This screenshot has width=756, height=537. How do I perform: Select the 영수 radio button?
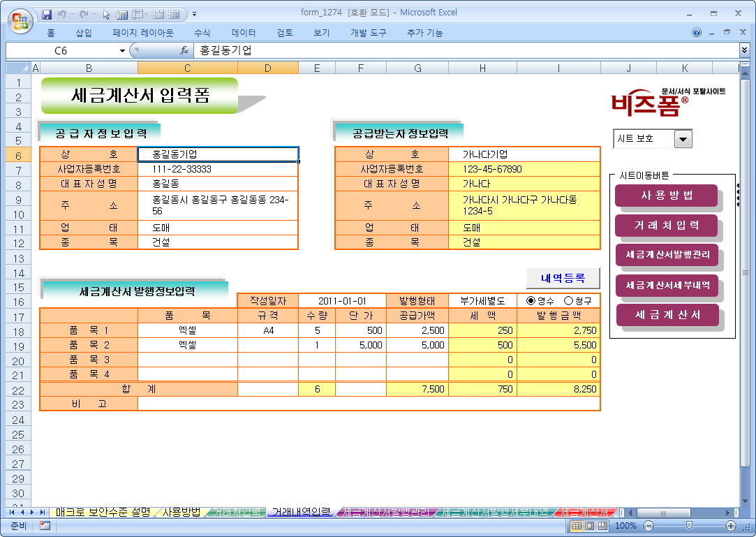[x=531, y=301]
